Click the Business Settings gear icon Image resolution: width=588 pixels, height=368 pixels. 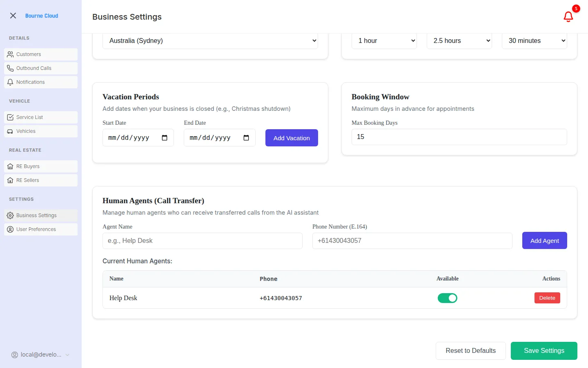click(x=10, y=215)
